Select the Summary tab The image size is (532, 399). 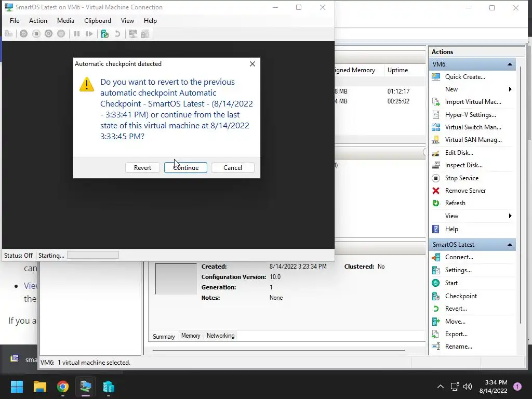click(x=164, y=336)
